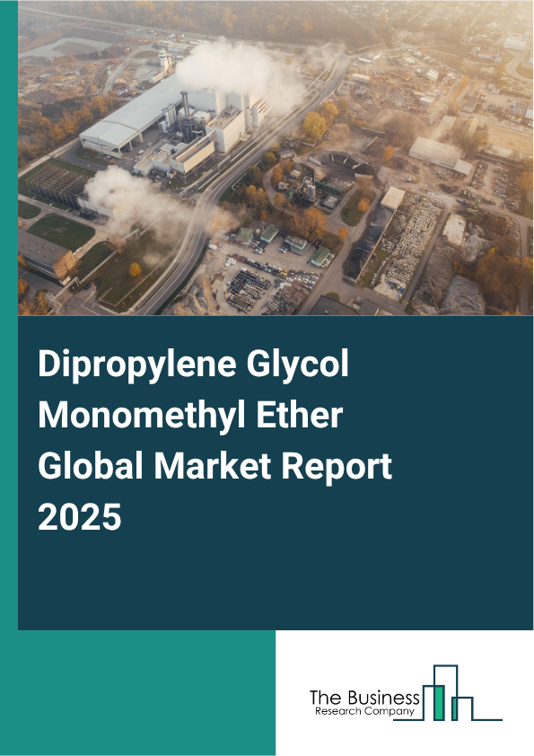Viewport: 534px width, 756px height.
Task: Click "The Business" logo text
Action: click(x=364, y=698)
